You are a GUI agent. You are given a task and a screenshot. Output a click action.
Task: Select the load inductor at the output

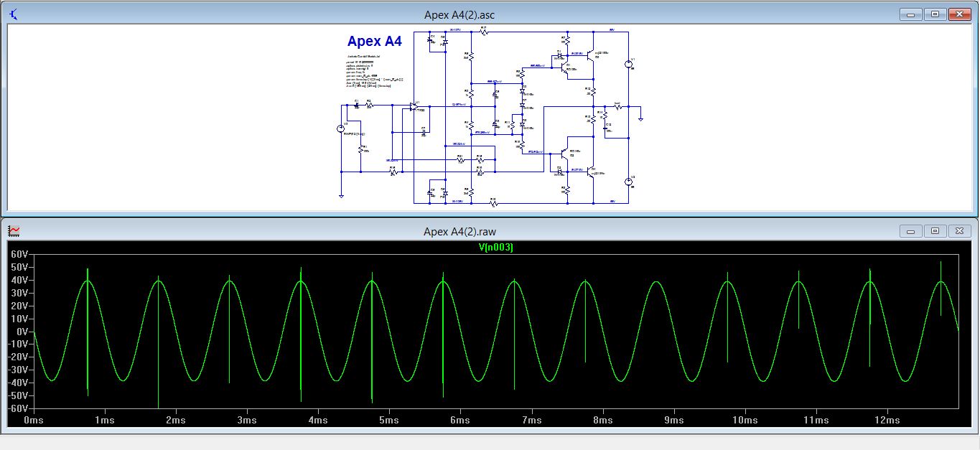tap(618, 106)
